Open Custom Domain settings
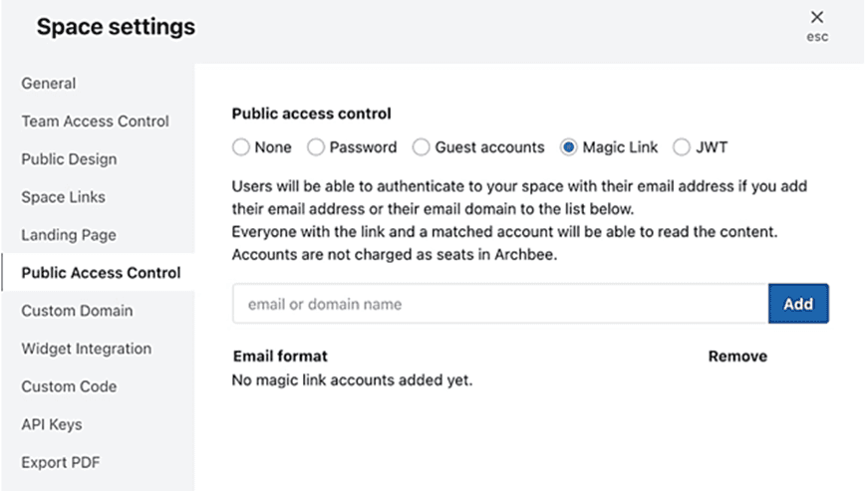Viewport: 868px width, 491px height. 77,311
